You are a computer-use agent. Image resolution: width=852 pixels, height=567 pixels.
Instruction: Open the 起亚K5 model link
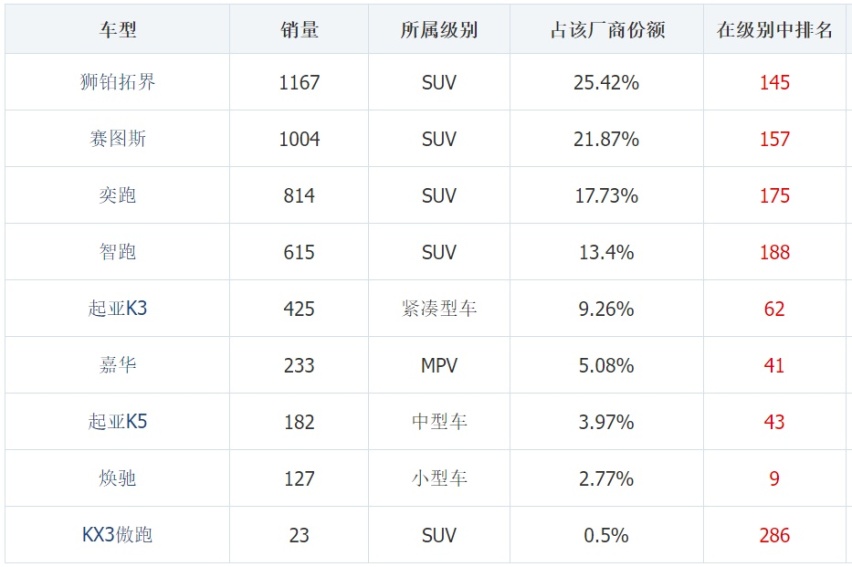pyautogui.click(x=117, y=421)
